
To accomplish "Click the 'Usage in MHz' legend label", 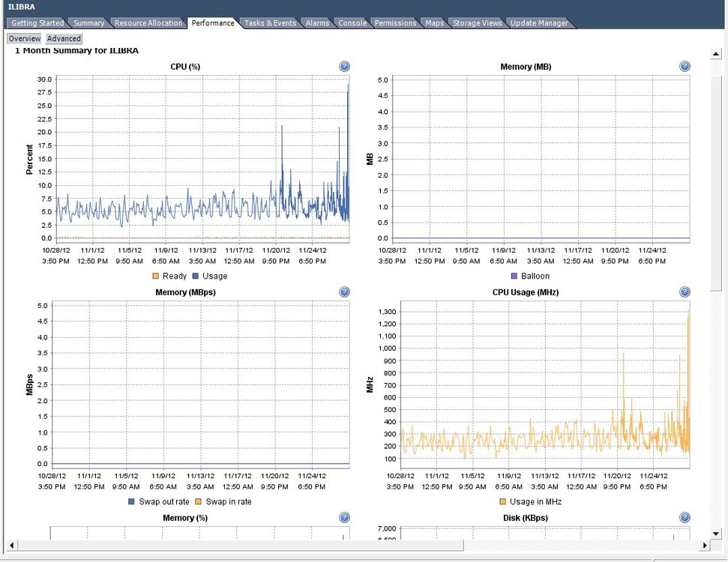I will [536, 501].
